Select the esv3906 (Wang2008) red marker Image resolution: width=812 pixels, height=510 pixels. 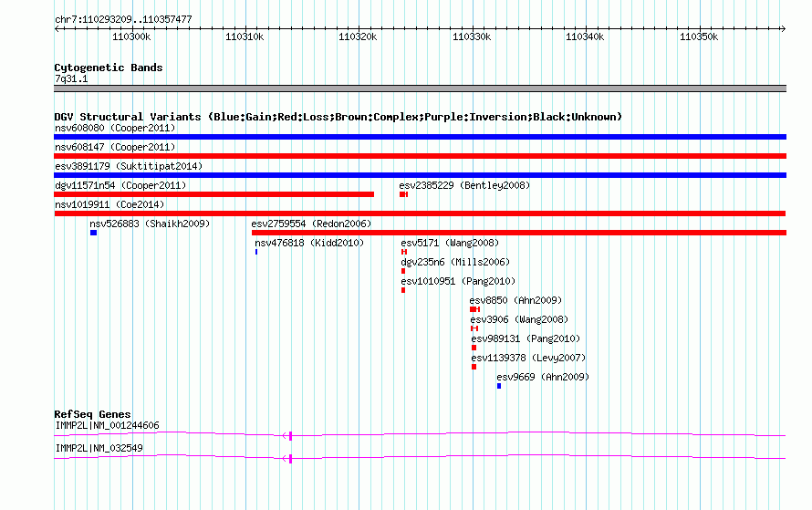(474, 328)
